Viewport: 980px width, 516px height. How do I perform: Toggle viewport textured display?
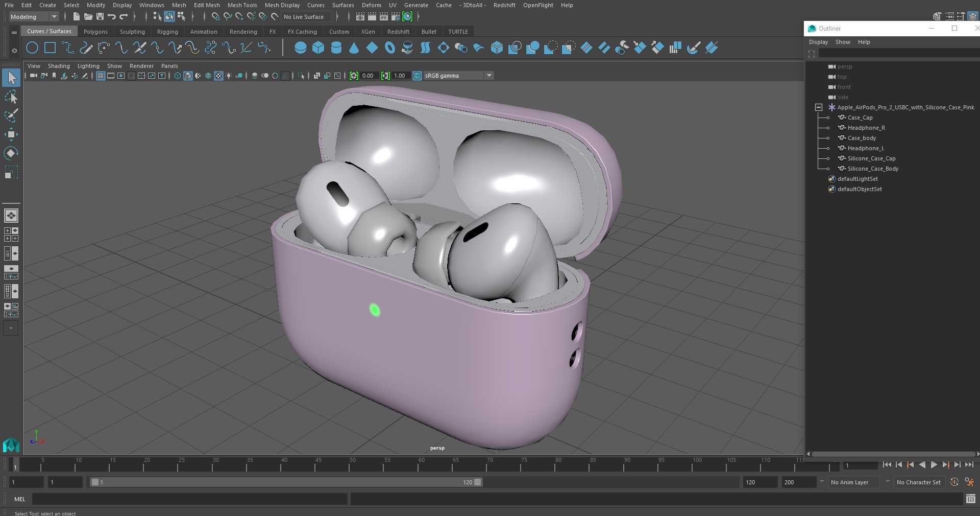pos(218,76)
